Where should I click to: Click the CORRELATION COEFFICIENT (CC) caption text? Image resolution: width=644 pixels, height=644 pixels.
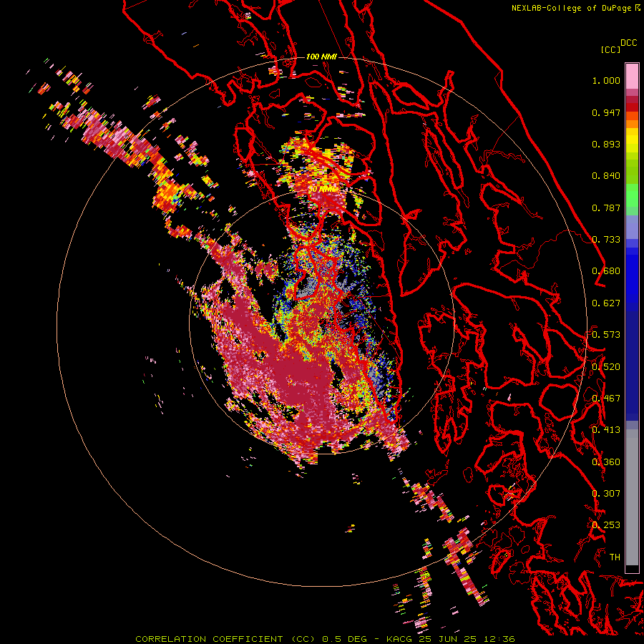pyautogui.click(x=225, y=639)
